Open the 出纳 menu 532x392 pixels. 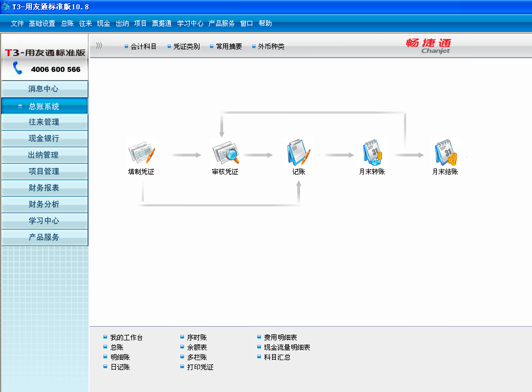tap(122, 24)
